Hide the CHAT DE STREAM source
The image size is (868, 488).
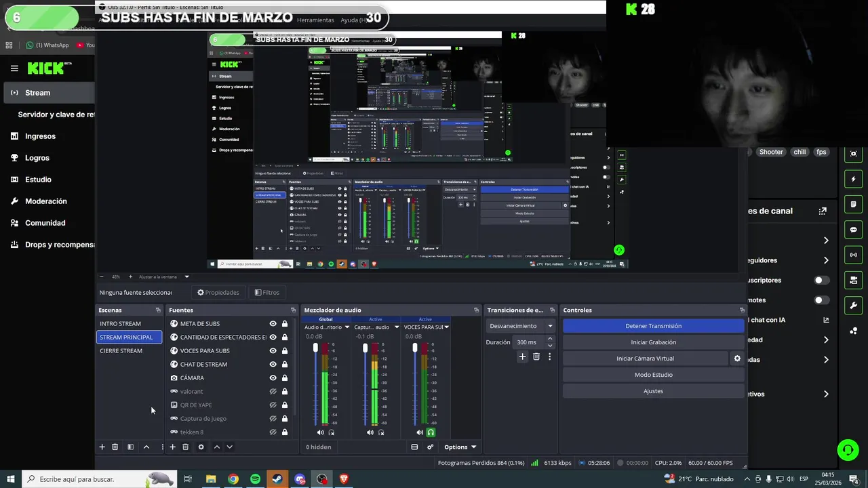[273, 364]
